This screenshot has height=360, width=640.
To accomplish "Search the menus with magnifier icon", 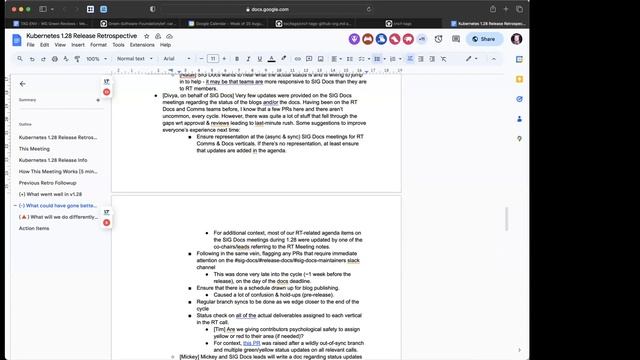I will click(x=20, y=59).
